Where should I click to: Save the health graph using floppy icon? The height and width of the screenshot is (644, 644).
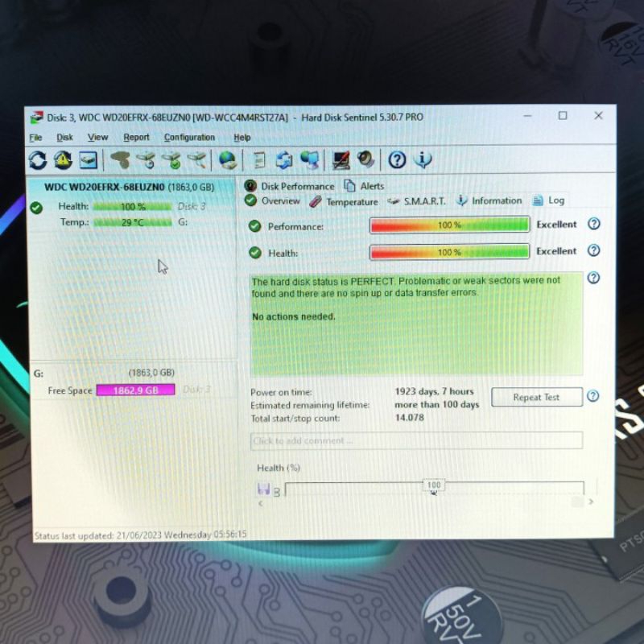click(x=263, y=489)
